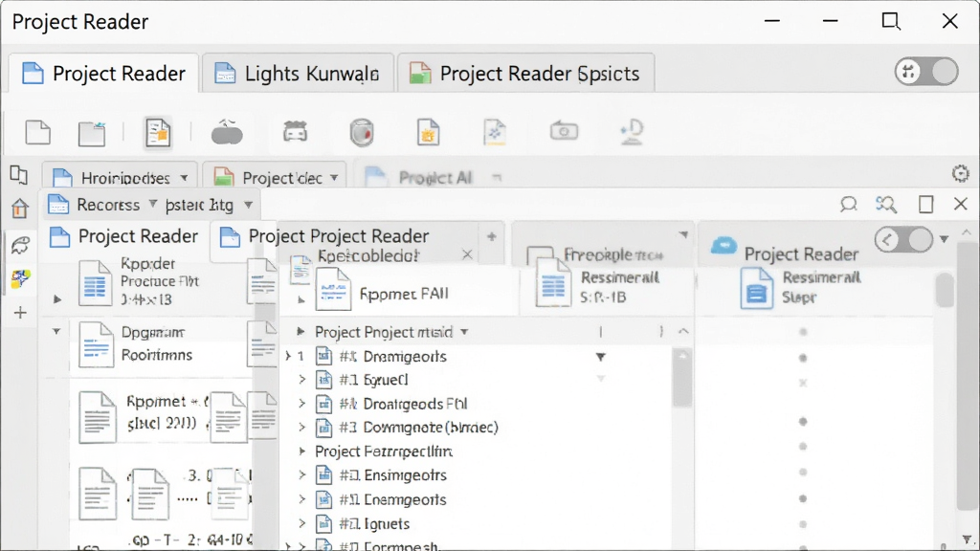Click the settings gear icon at right
Viewport: 980px width, 551px height.
pos(961,173)
